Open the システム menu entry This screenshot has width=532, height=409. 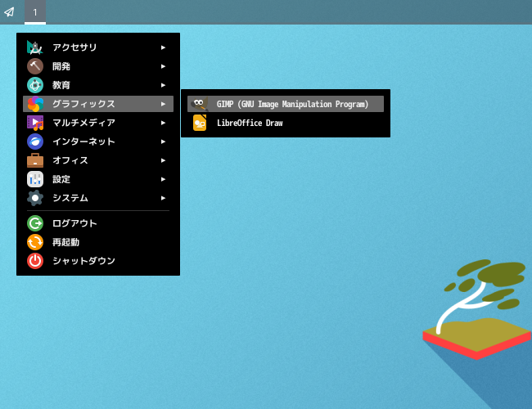click(x=98, y=198)
